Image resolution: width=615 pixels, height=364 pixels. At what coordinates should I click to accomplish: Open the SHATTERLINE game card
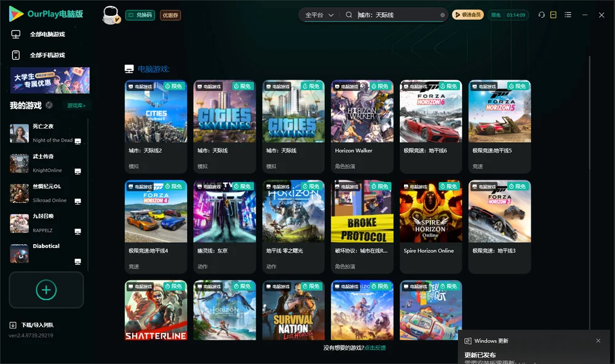[x=156, y=311]
